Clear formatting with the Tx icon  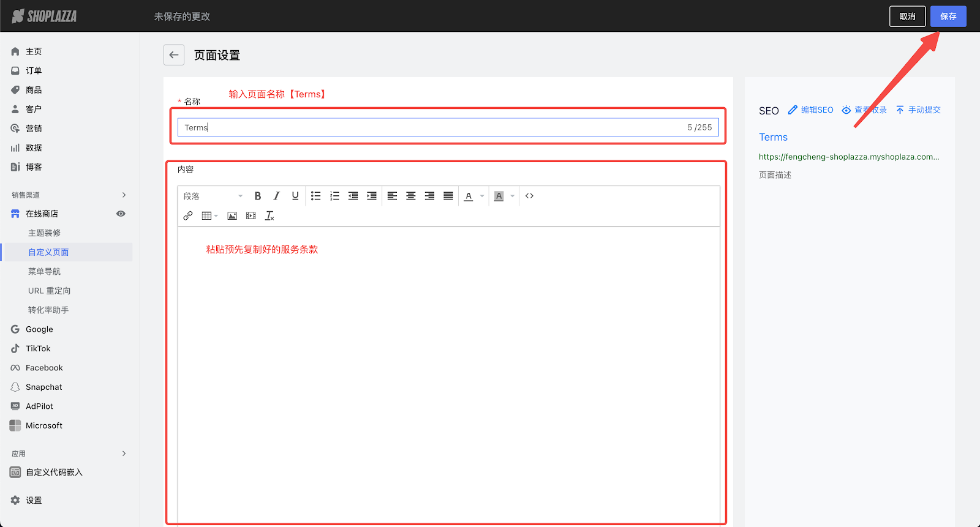pyautogui.click(x=269, y=215)
